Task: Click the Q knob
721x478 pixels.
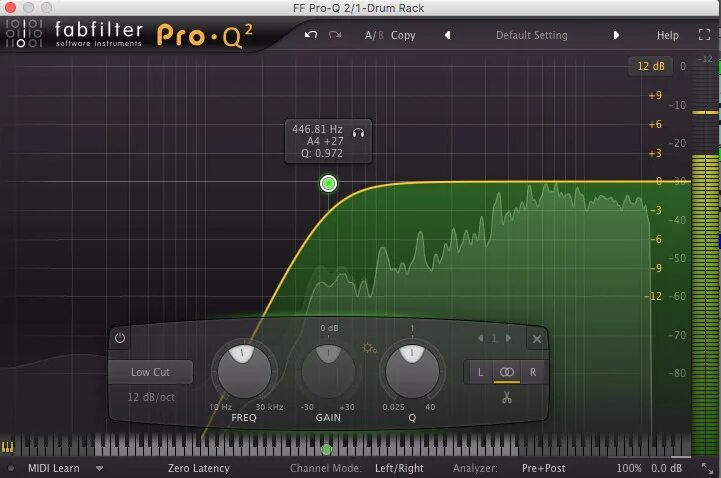Action: coord(412,370)
